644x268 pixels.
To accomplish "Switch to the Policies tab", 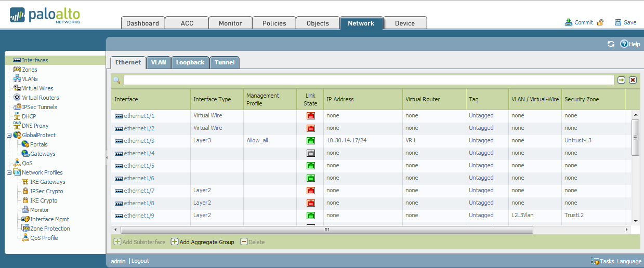I will pos(274,23).
